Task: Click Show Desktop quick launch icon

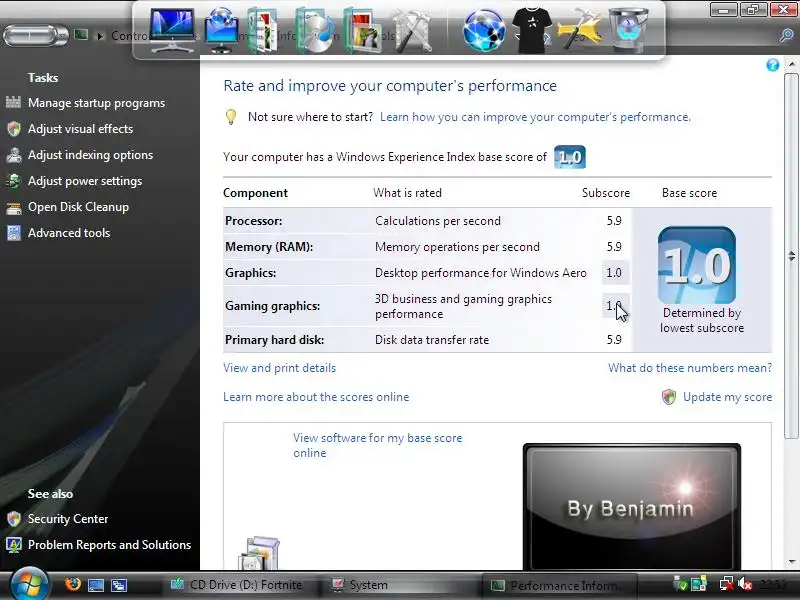Action: pyautogui.click(x=95, y=585)
